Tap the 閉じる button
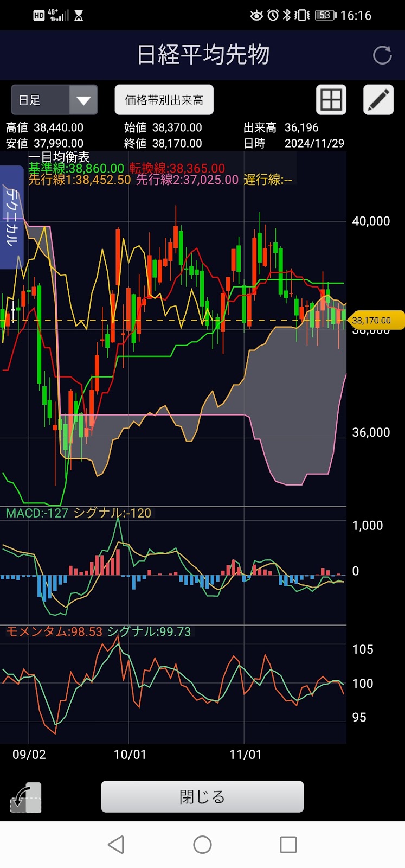This screenshot has width=405, height=868. pyautogui.click(x=202, y=796)
